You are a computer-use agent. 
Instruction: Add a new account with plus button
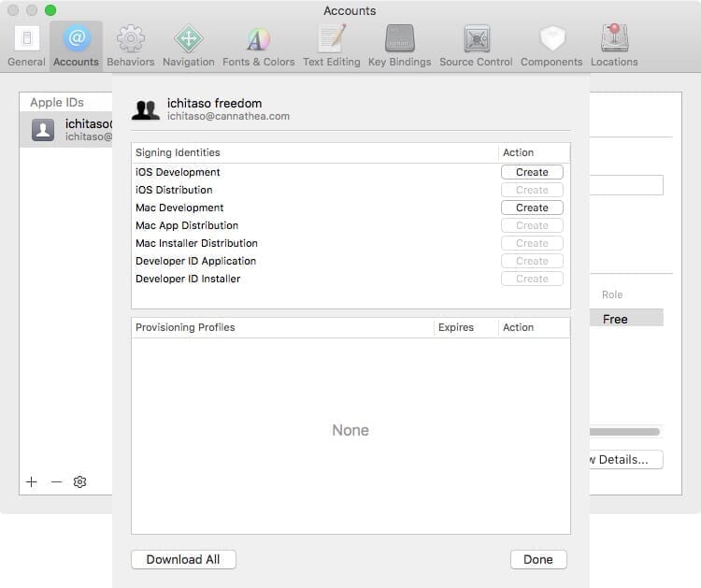point(32,481)
